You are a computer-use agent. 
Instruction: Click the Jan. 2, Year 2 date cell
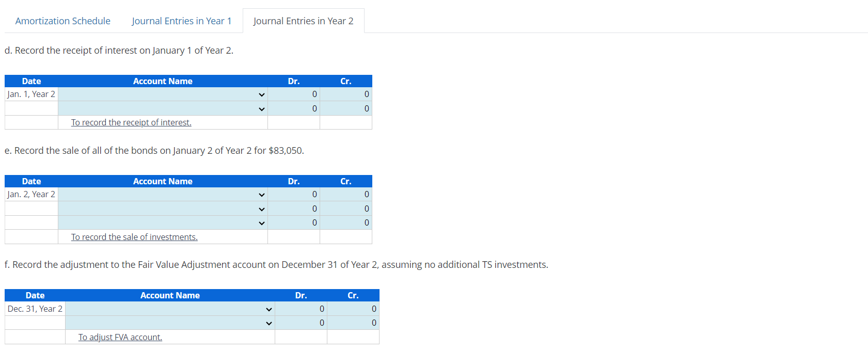tap(31, 195)
